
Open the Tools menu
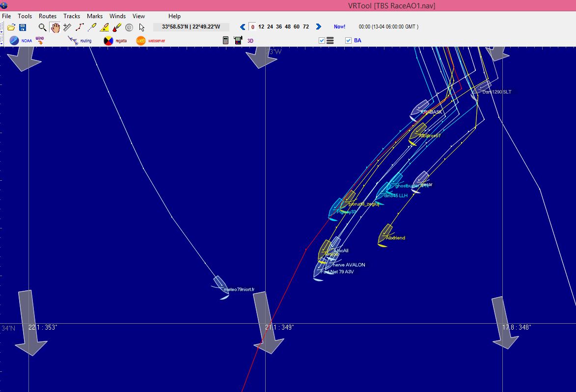pos(25,16)
